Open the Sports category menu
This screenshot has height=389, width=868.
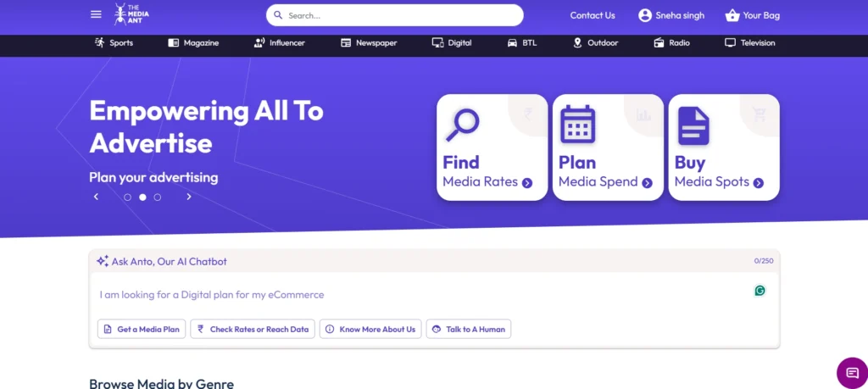114,42
